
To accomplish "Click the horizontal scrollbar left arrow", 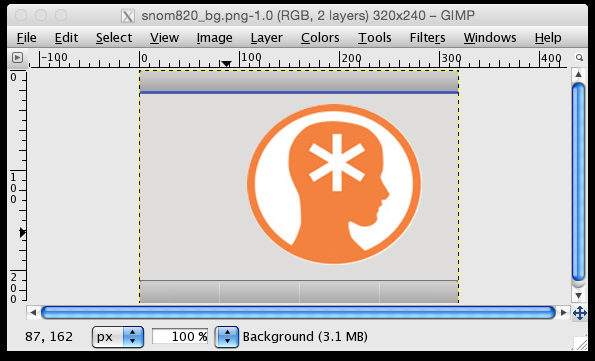I will [x=33, y=313].
